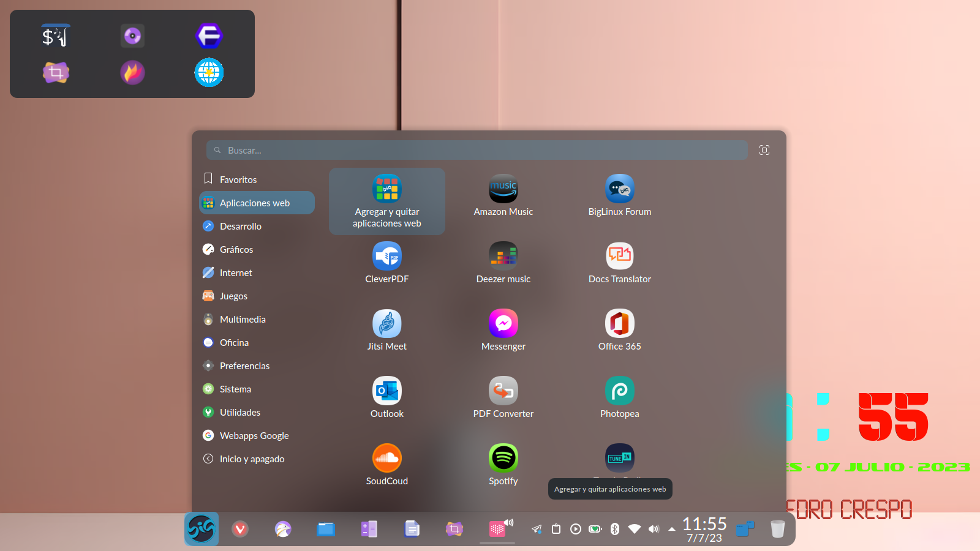This screenshot has height=551, width=980.
Task: Open the Multimedia category
Action: 257,319
